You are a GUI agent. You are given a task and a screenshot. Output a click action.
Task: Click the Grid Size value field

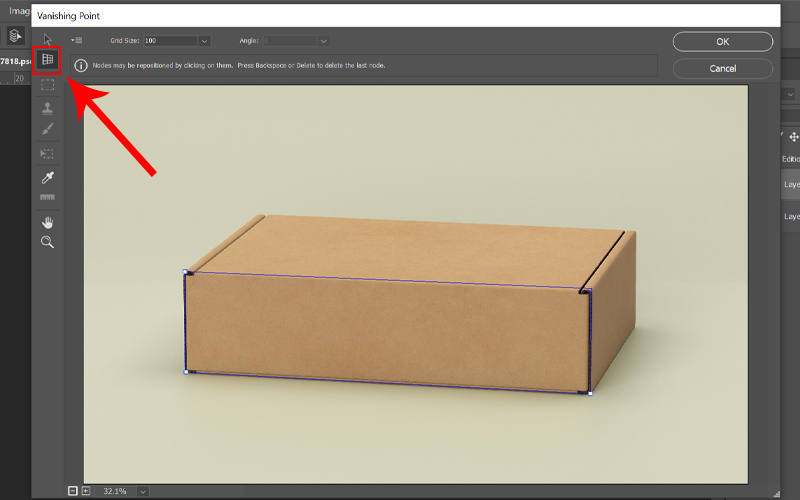170,41
